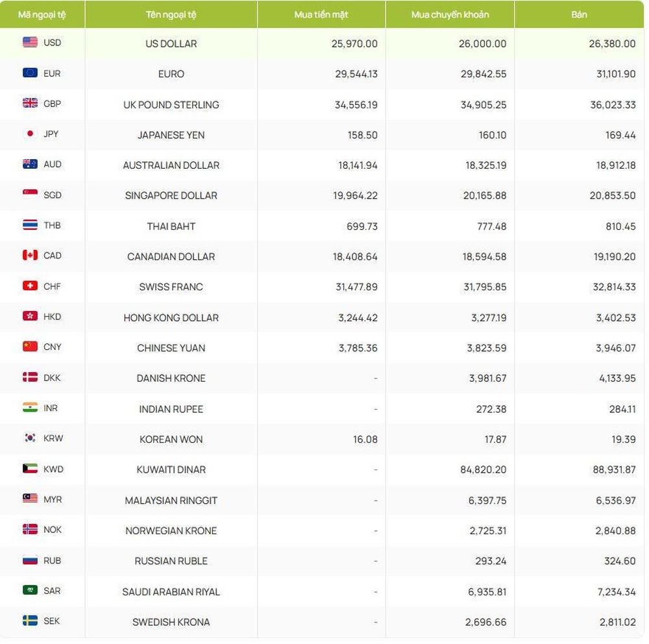This screenshot has width=649, height=644.
Task: Click the Mua chuyển khoản column header
Action: point(450,14)
